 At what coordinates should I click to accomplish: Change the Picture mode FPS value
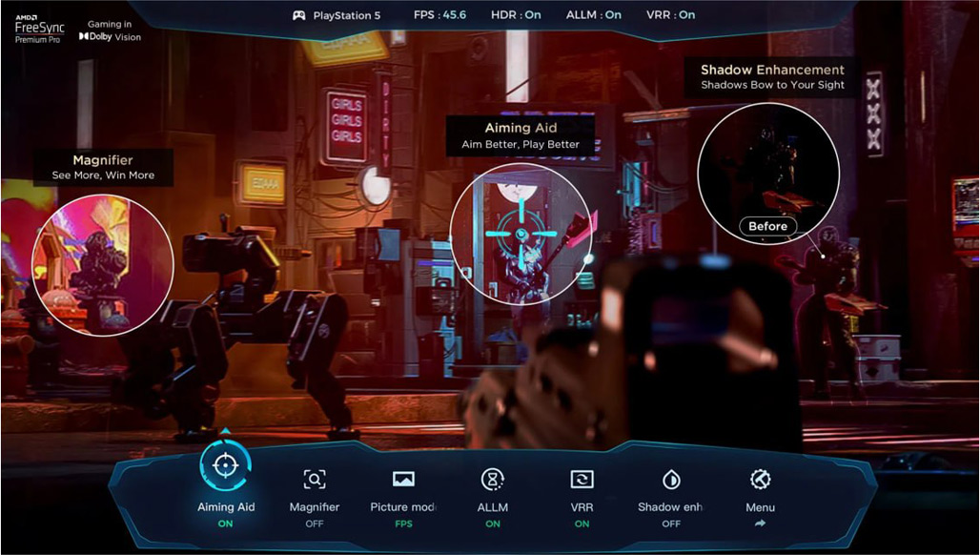pyautogui.click(x=404, y=524)
